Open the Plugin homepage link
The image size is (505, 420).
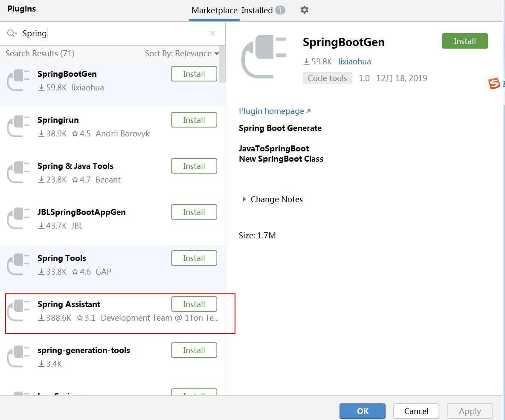coord(271,111)
